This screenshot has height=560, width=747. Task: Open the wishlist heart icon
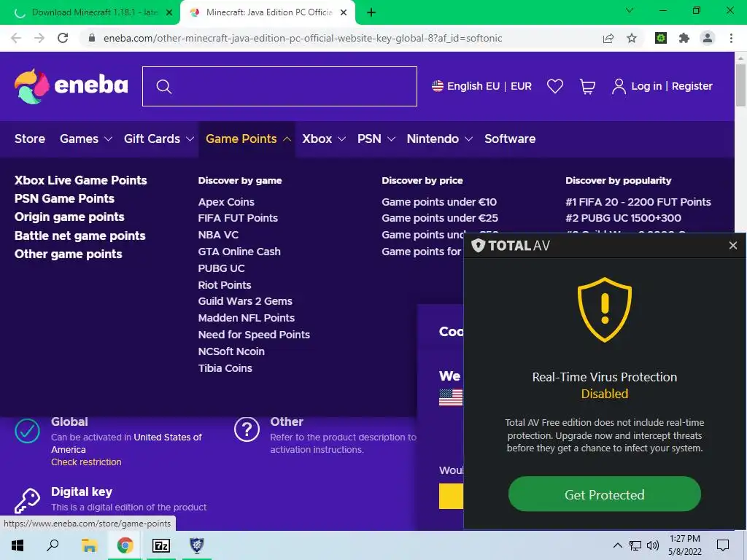click(555, 86)
